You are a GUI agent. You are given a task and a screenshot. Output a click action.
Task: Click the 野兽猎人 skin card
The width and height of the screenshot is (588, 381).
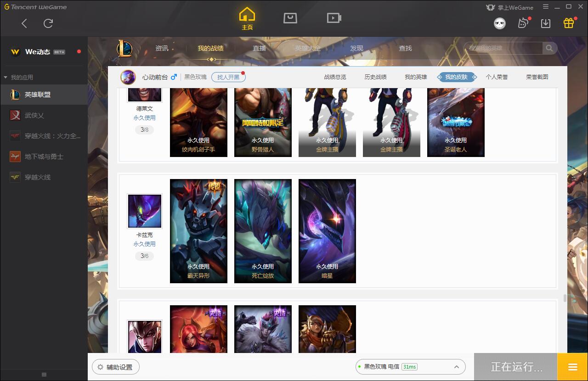[263, 123]
